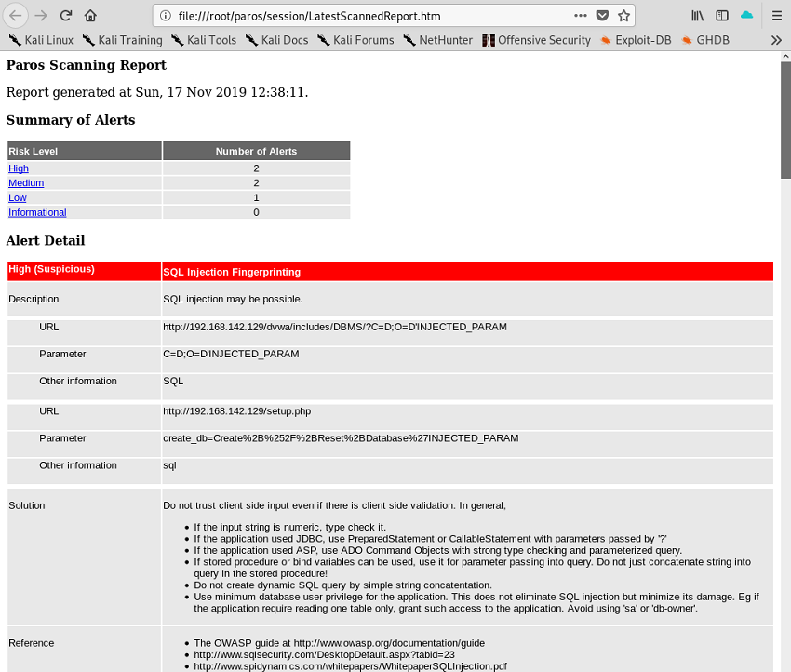The image size is (791, 672).
Task: Select the report generated timestamp line
Action: tap(157, 92)
